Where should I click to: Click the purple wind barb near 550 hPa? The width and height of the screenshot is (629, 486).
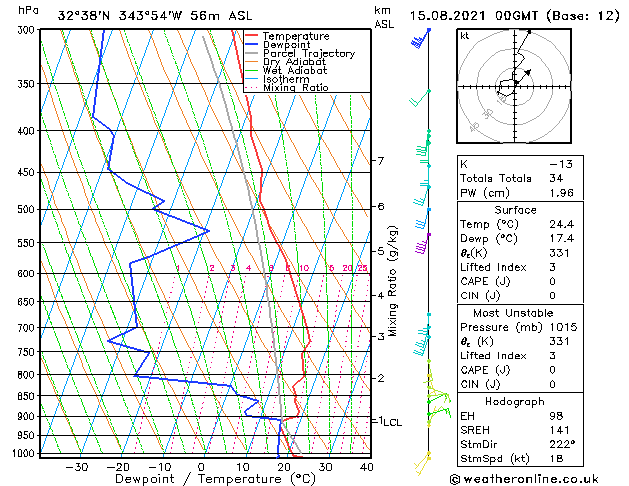pyautogui.click(x=422, y=244)
